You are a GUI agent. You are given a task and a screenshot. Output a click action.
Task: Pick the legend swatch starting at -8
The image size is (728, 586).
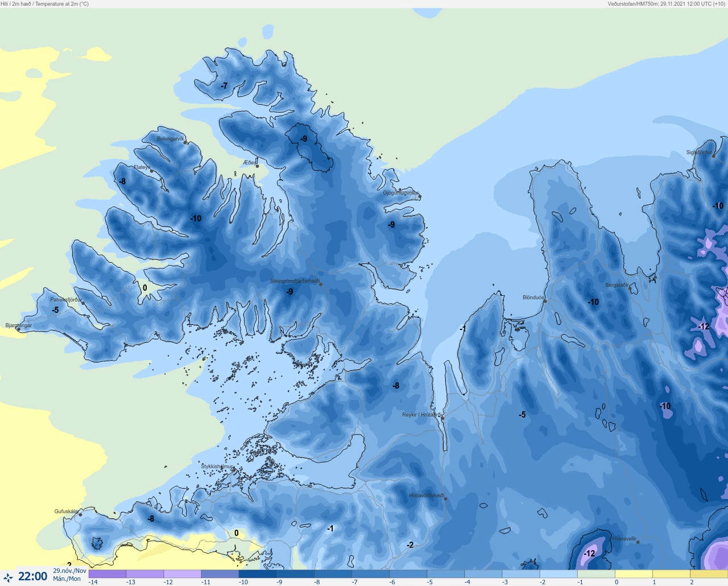pos(333,574)
